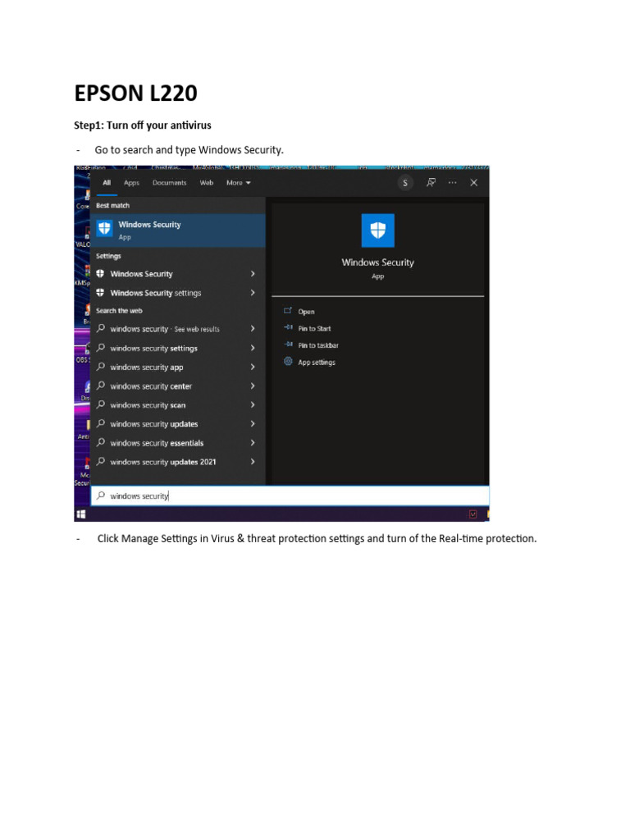Expand the windows security scan suggestion arrow

(x=253, y=405)
